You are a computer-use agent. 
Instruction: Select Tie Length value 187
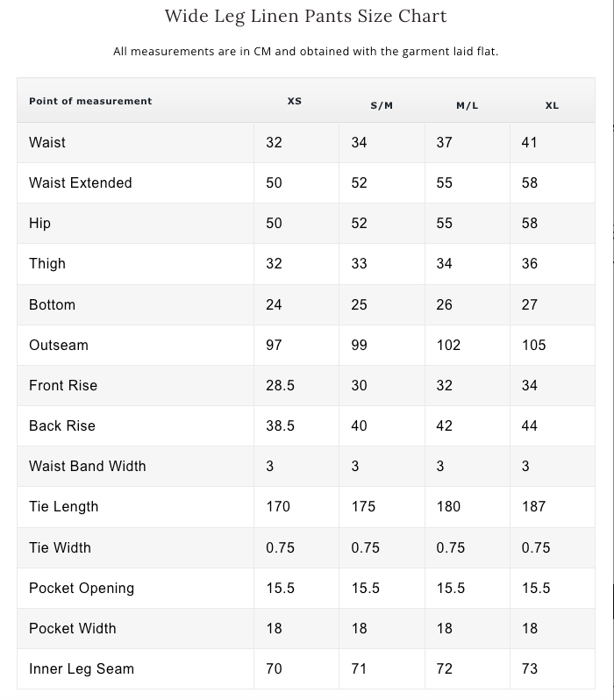[x=534, y=507]
